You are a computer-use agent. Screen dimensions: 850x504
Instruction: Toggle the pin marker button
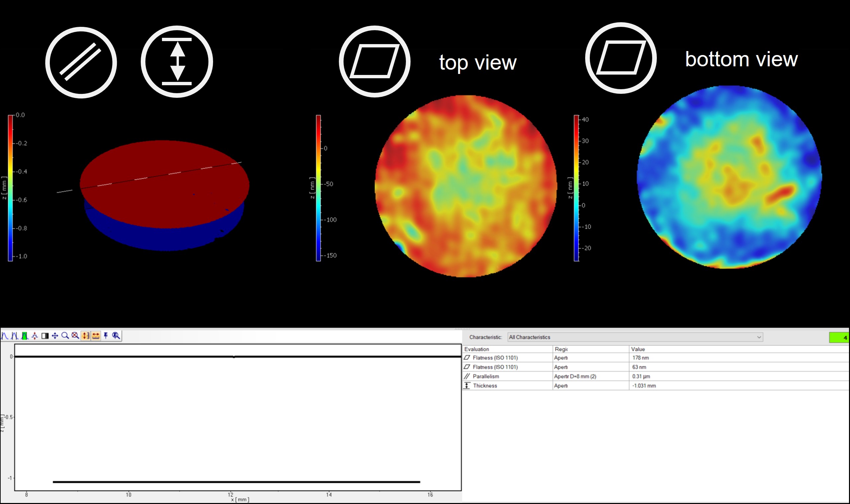click(106, 336)
